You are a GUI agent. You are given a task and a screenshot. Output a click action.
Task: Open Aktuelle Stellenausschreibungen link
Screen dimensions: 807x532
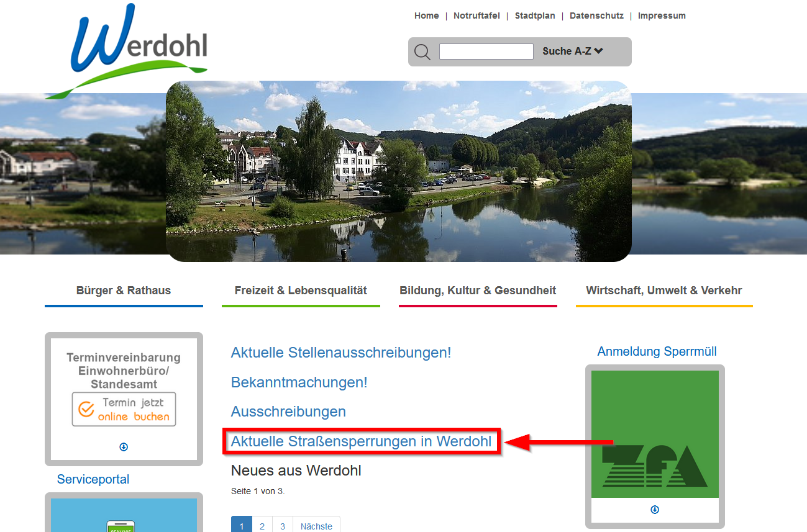pos(341,353)
